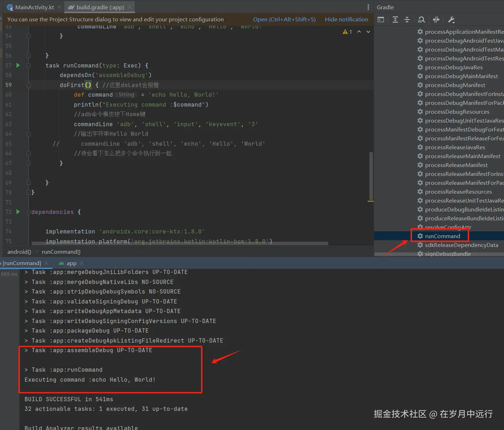Click Gradle elephant icon on build.gradle tab
504x430 pixels.
pos(71,7)
